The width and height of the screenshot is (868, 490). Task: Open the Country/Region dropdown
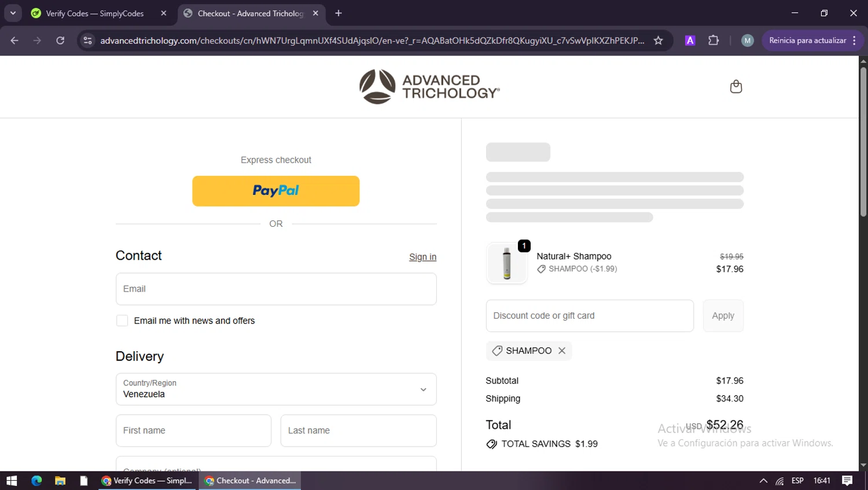pos(276,389)
